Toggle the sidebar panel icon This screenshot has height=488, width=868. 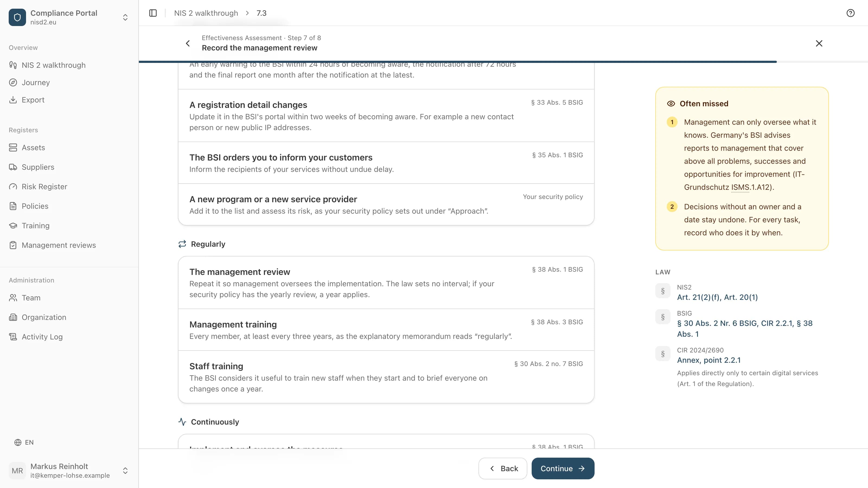[x=153, y=13]
